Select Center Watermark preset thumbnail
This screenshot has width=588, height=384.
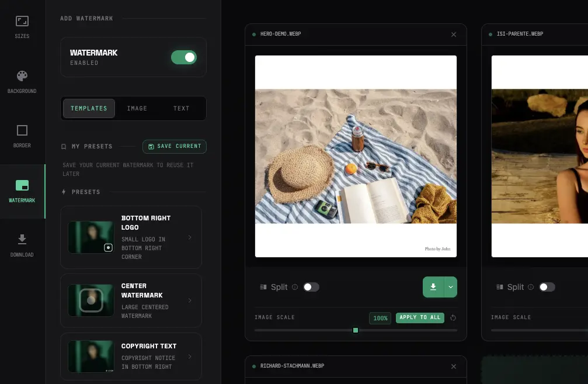91,300
